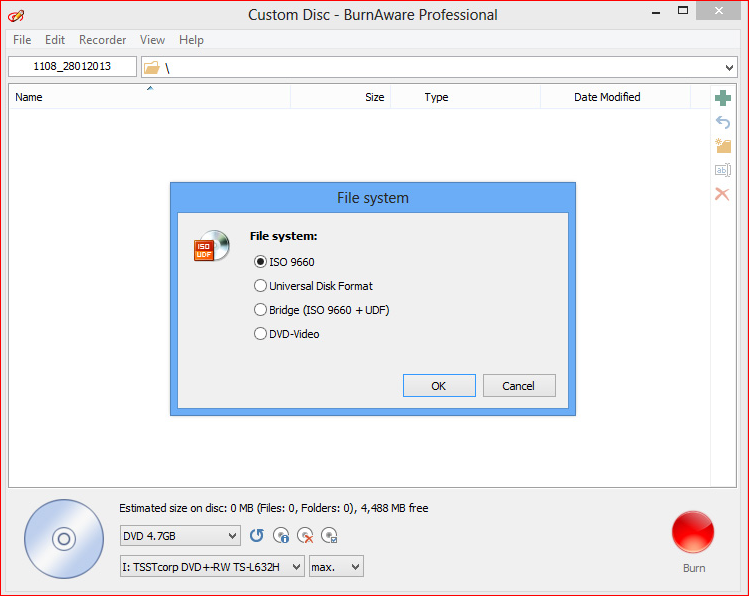Open the Help menu

pyautogui.click(x=192, y=40)
